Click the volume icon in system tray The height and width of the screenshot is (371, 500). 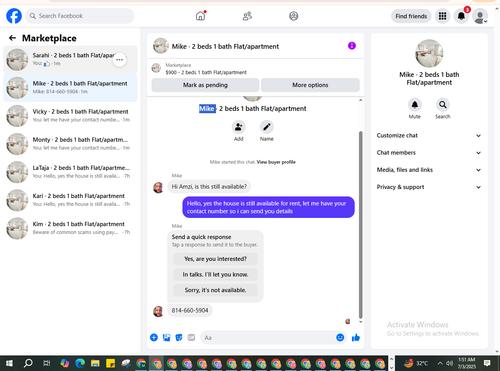(450, 363)
